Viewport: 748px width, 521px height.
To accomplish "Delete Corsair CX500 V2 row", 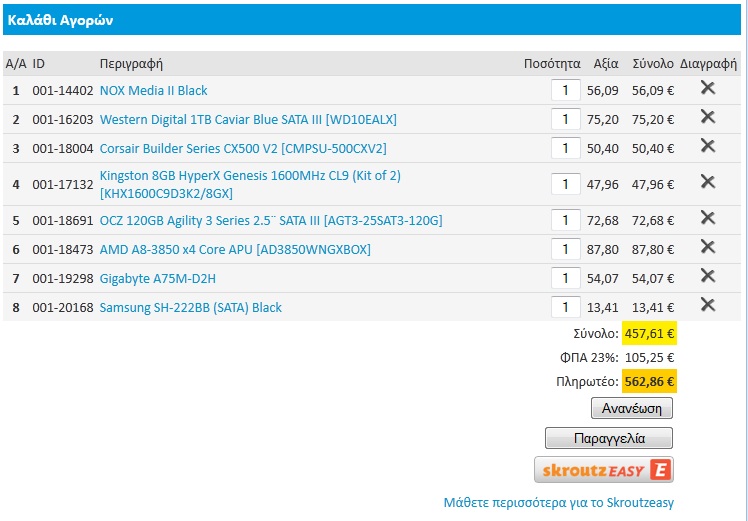I will point(707,146).
